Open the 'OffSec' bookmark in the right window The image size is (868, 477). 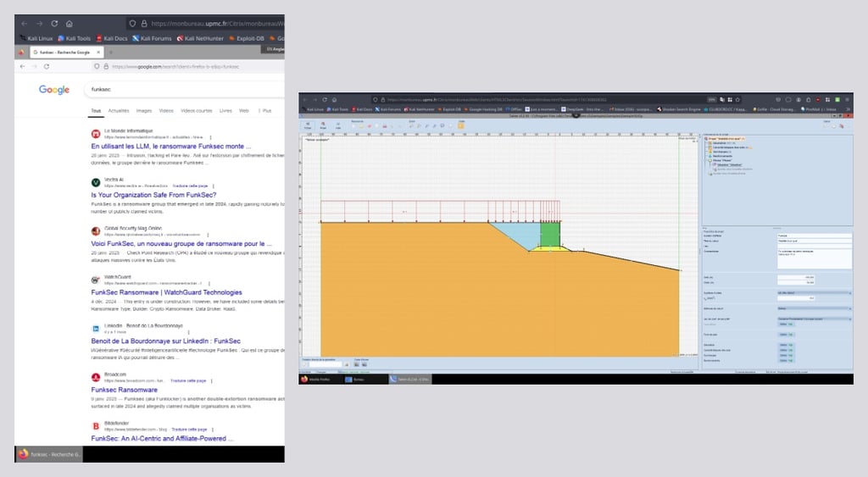512,109
